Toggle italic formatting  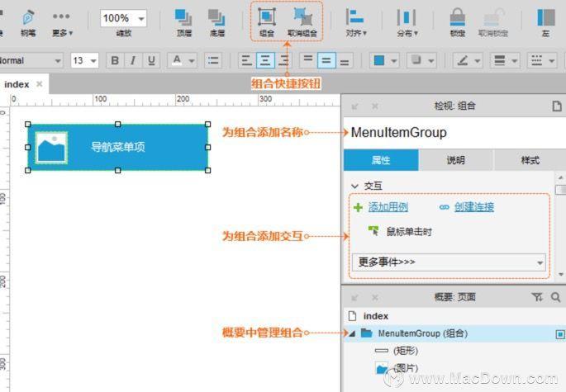click(x=133, y=60)
